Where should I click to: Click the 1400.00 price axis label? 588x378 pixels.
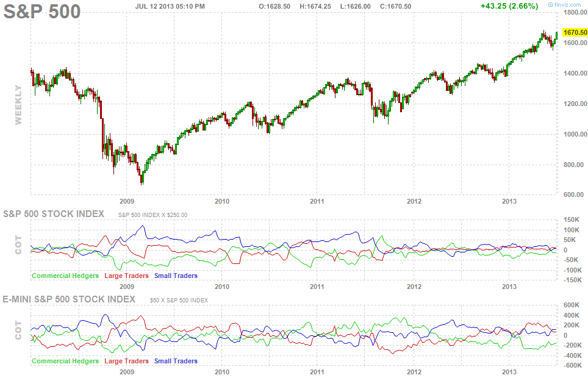tap(575, 73)
